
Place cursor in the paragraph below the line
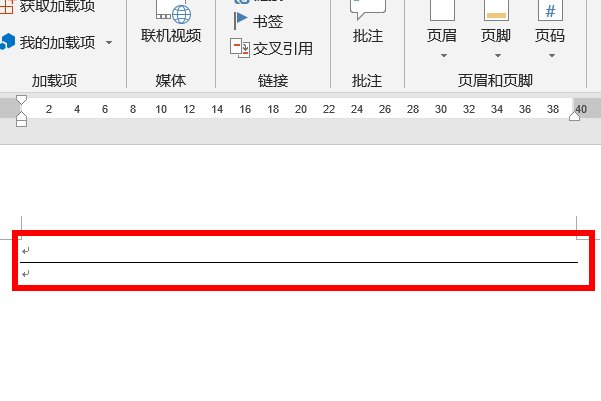pyautogui.click(x=299, y=274)
